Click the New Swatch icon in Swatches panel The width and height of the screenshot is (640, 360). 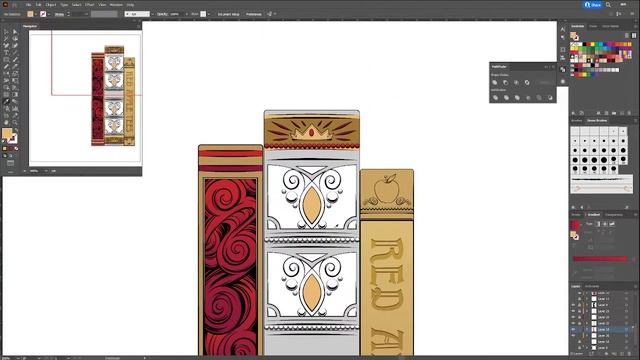(622, 113)
